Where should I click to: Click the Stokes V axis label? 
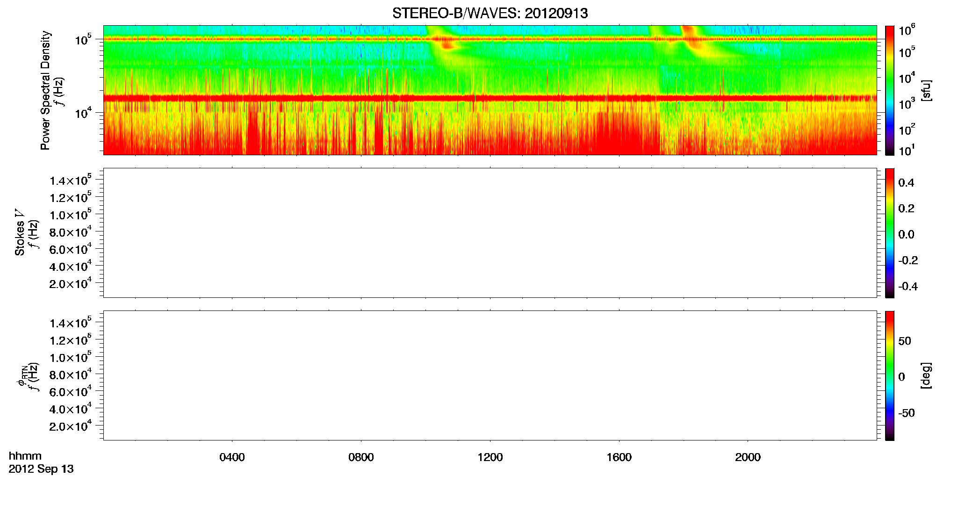[20, 233]
